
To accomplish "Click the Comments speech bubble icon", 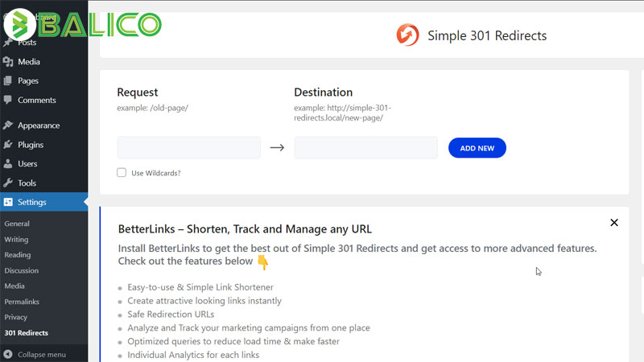I will tap(8, 100).
